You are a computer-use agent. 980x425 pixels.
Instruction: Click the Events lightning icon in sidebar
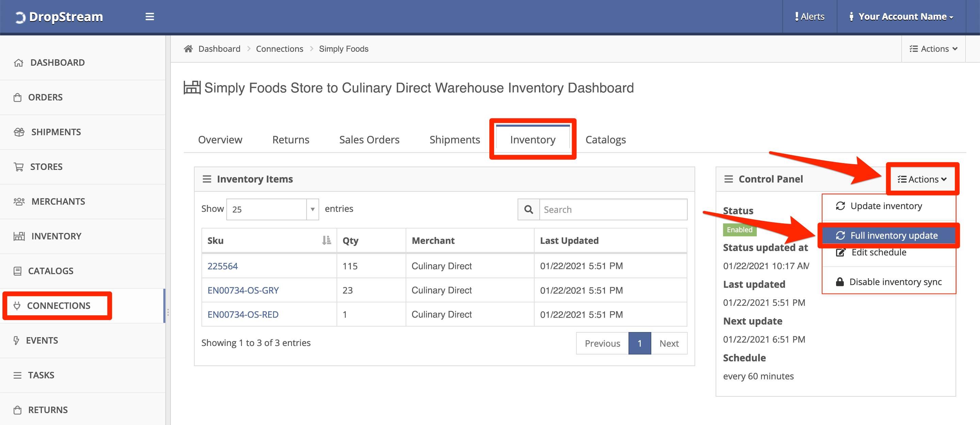coord(16,341)
